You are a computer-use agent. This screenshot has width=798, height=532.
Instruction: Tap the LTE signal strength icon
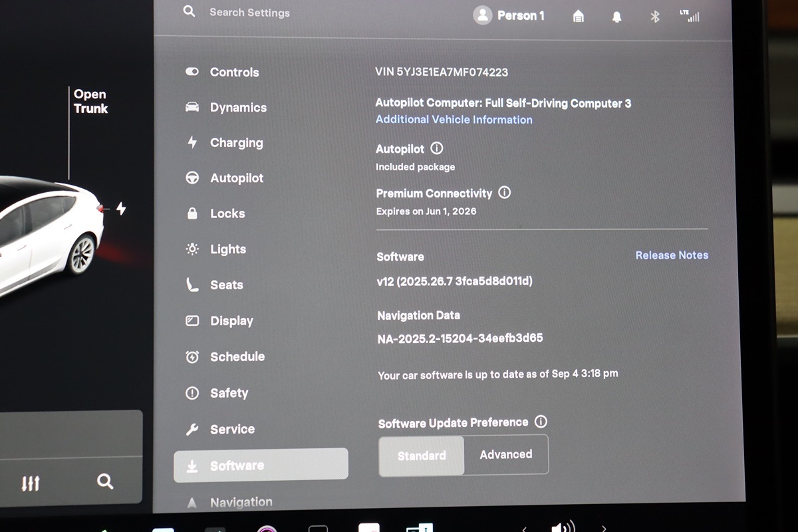tap(690, 16)
